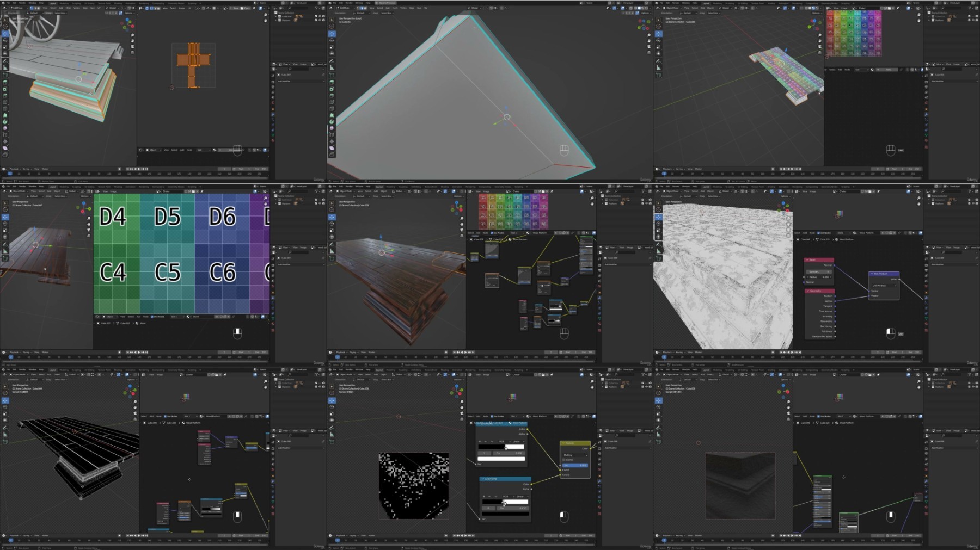Open Mesh menu in wagon-wheel viewport header
The width and height of the screenshot is (980, 550).
(68, 8)
